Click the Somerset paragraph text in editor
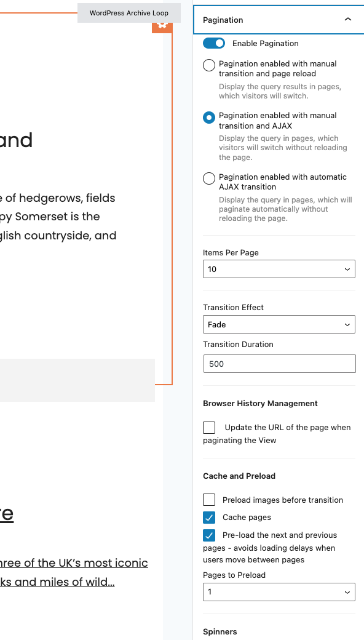 point(58,217)
